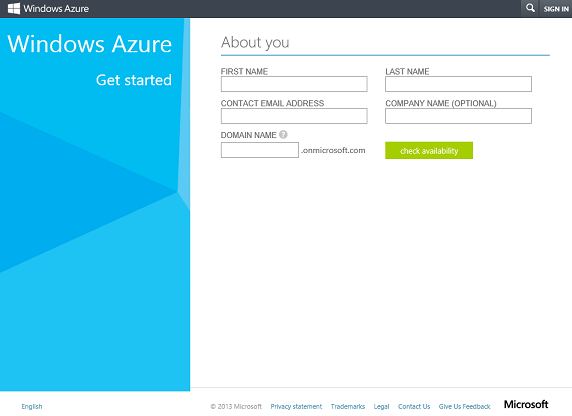This screenshot has height=416, width=572.
Task: Open the Domain Name help icon
Action: click(x=283, y=135)
